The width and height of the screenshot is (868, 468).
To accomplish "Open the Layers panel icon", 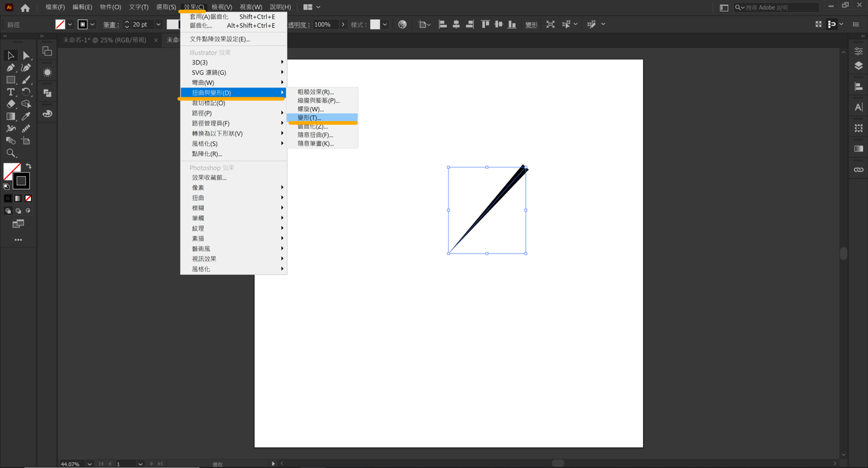I will pos(859,66).
